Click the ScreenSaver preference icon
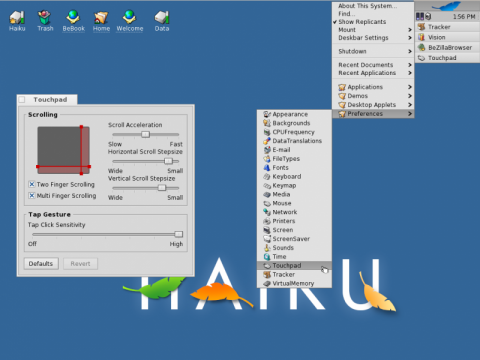This screenshot has width=480, height=360. click(x=267, y=239)
